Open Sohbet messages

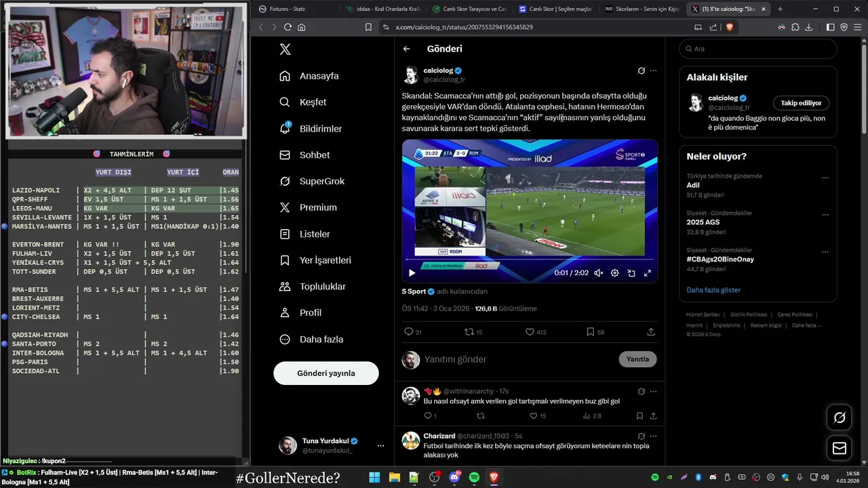click(304, 155)
